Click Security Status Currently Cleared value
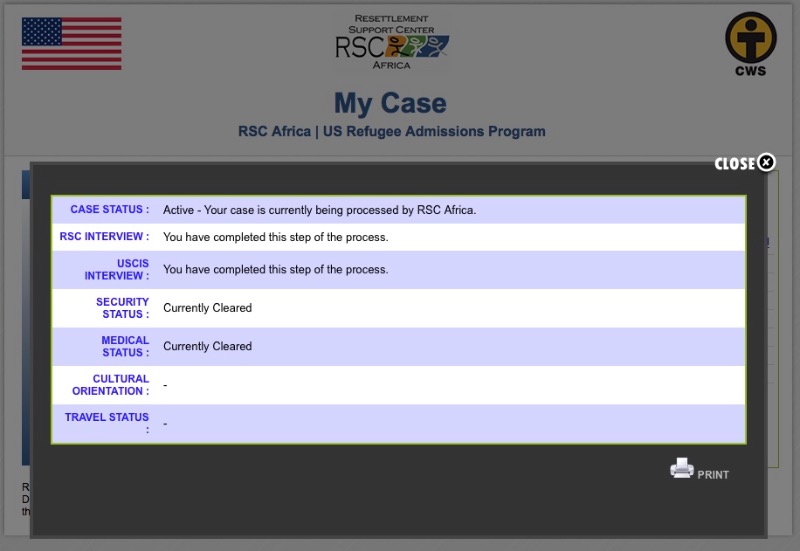The image size is (800, 551). [208, 308]
